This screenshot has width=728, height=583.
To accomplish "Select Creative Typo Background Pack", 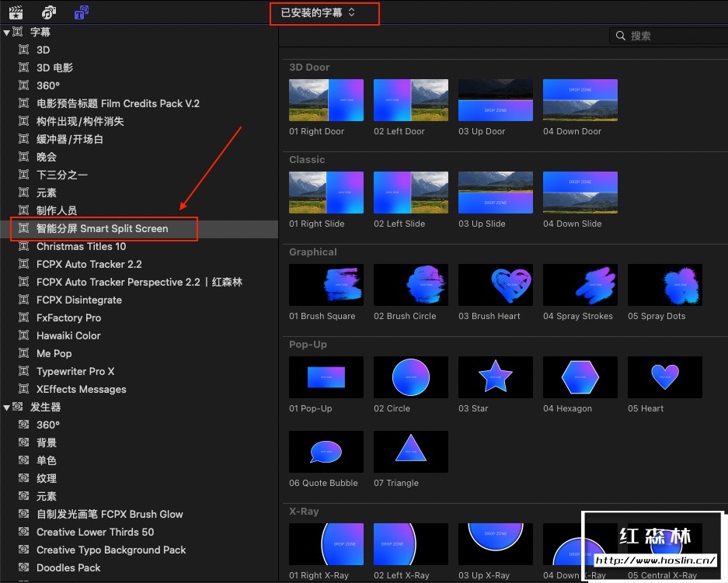I will (x=111, y=550).
